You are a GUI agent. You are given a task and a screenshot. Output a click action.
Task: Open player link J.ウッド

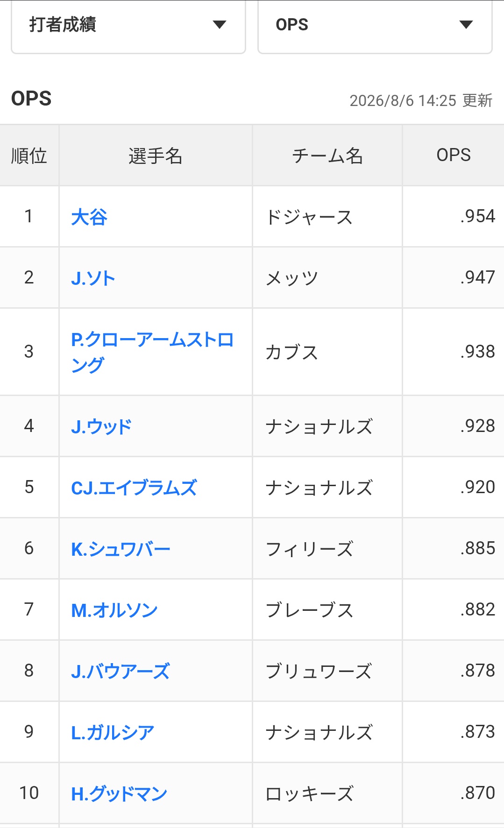[101, 427]
